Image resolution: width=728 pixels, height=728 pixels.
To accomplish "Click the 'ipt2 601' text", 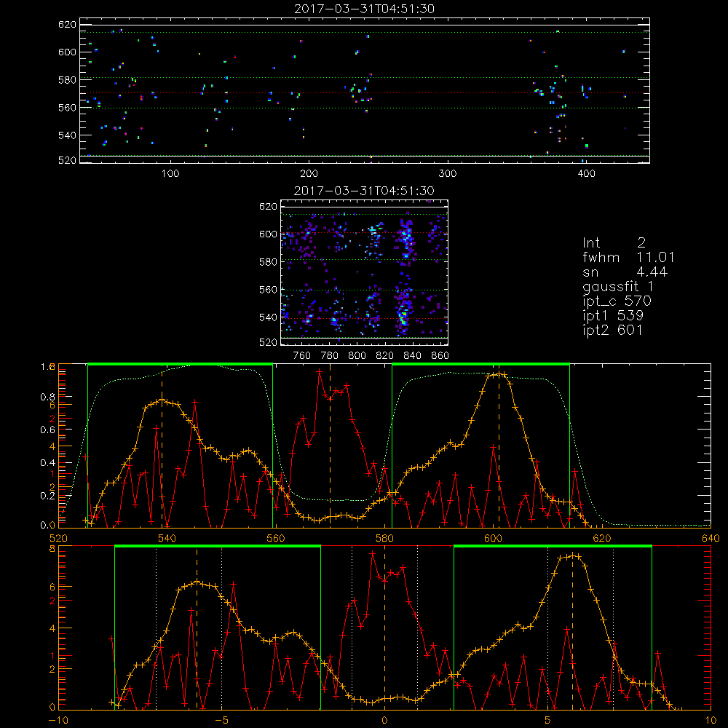I will 613,330.
